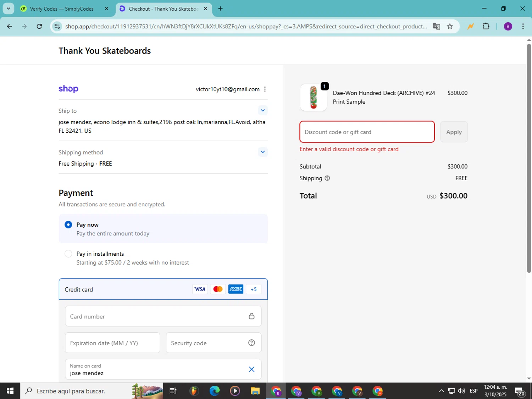The width and height of the screenshot is (532, 399).
Task: Focus the Card number field
Action: (x=163, y=316)
